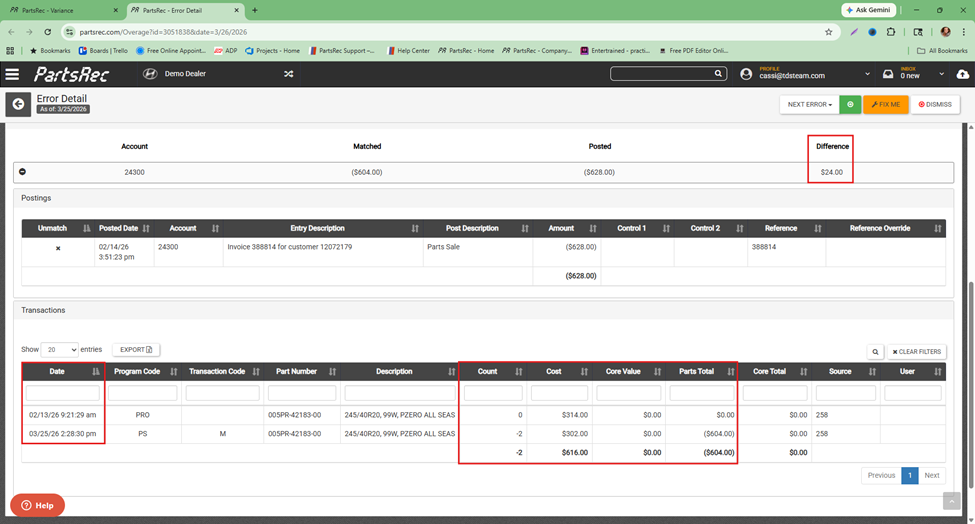View site information icon in address bar
Image resolution: width=975 pixels, height=524 pixels.
pos(70,32)
